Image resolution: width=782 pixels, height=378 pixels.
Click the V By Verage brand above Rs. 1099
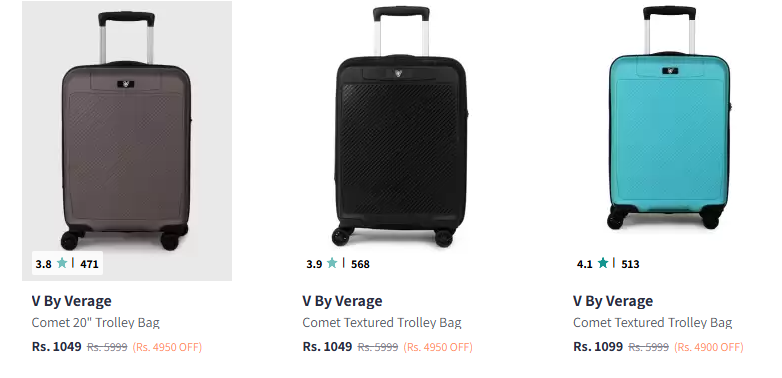click(613, 301)
